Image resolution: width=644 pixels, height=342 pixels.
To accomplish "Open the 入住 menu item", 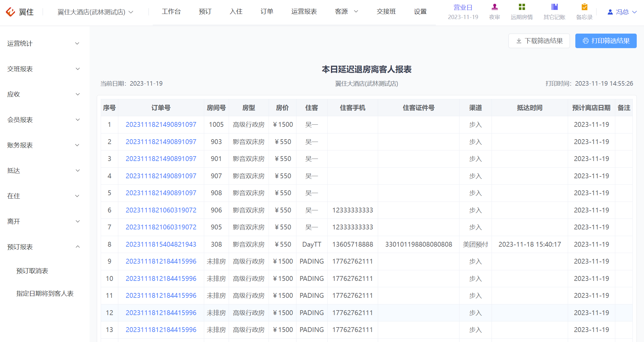I will (236, 12).
